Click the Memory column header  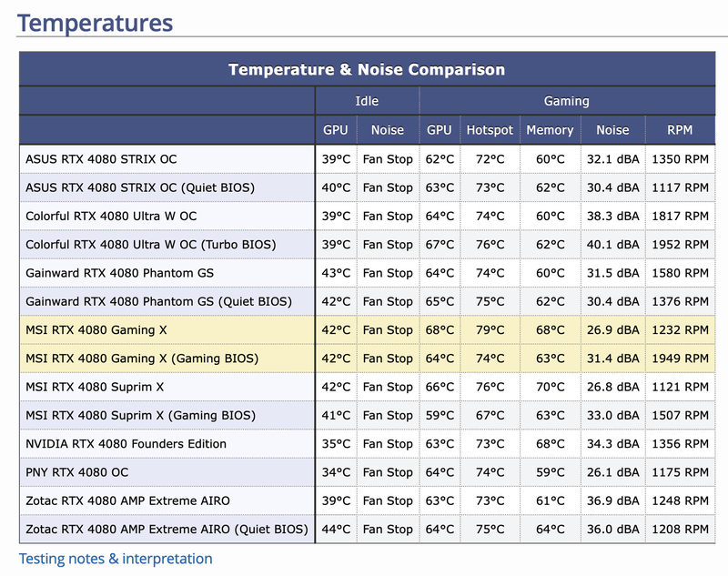550,130
